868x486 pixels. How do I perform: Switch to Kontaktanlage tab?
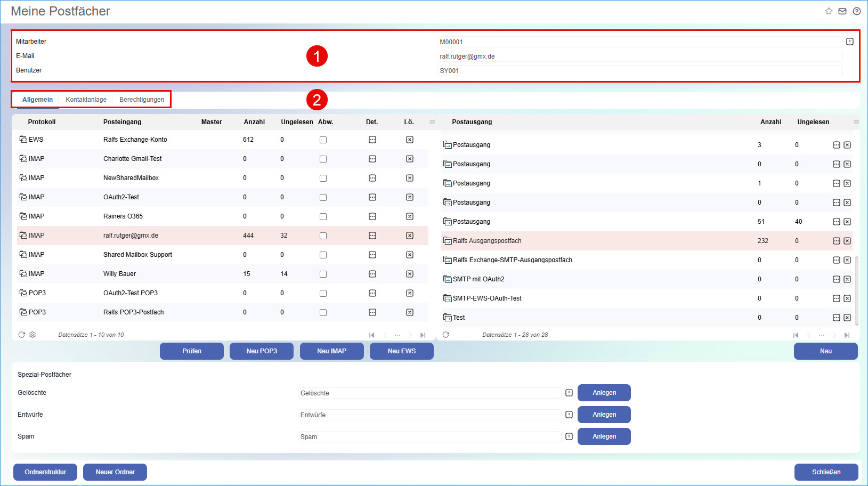pyautogui.click(x=86, y=100)
